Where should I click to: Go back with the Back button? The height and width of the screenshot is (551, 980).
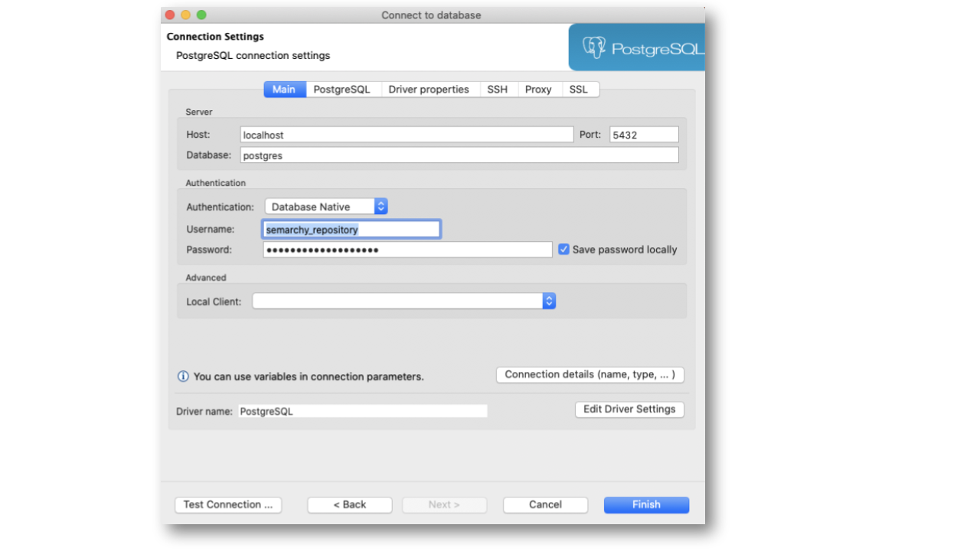350,505
